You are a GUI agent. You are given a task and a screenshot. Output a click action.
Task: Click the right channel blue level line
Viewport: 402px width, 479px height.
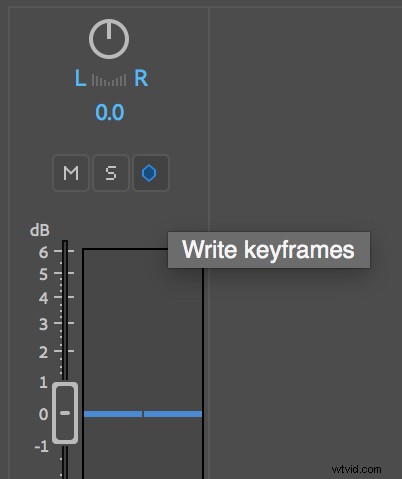click(173, 414)
